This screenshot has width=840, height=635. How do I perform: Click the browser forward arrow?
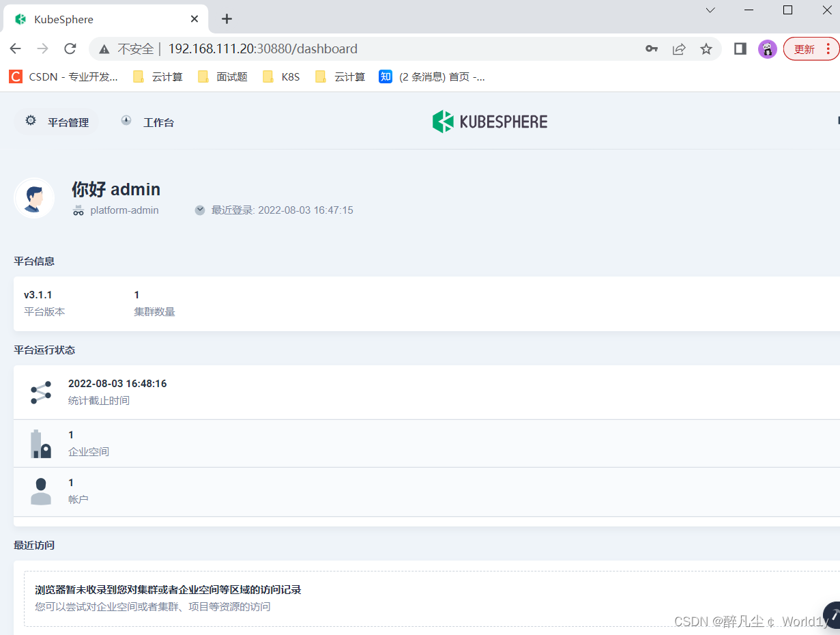tap(42, 48)
